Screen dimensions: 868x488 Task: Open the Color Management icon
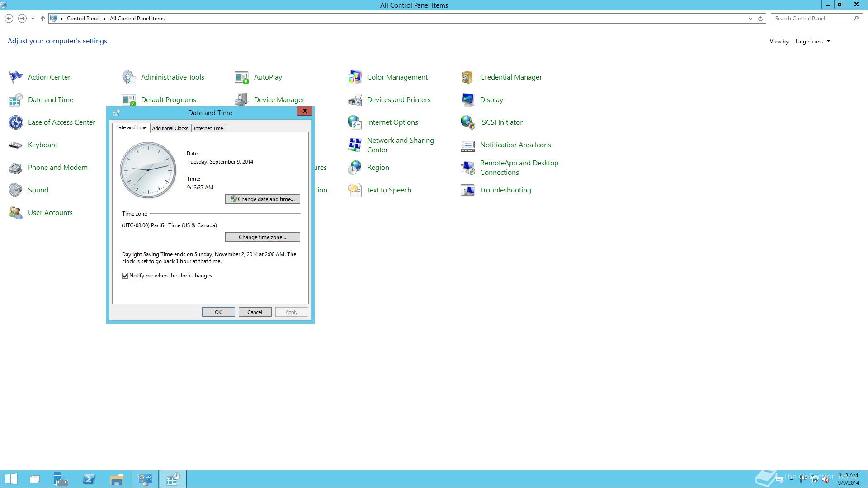click(x=355, y=77)
